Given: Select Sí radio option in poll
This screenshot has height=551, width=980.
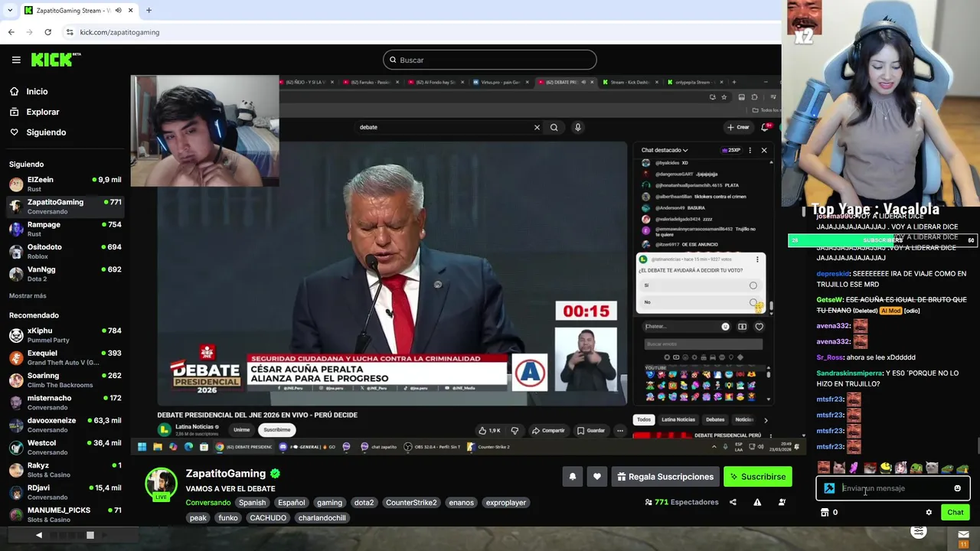Looking at the screenshot, I should [x=753, y=285].
